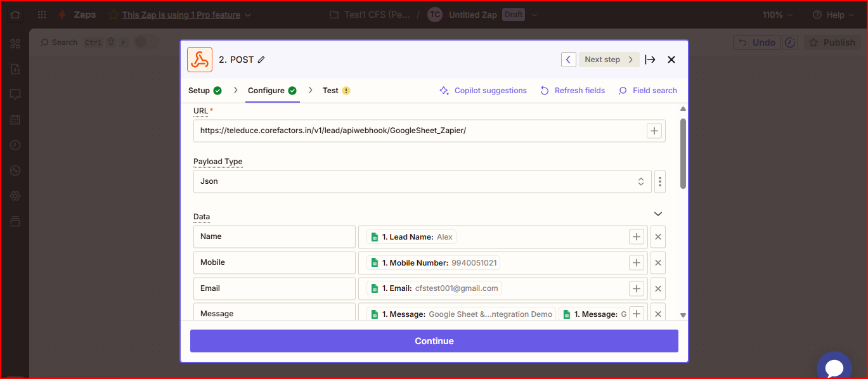This screenshot has width=868, height=379.
Task: Open the settings gear in left sidebar
Action: click(15, 196)
